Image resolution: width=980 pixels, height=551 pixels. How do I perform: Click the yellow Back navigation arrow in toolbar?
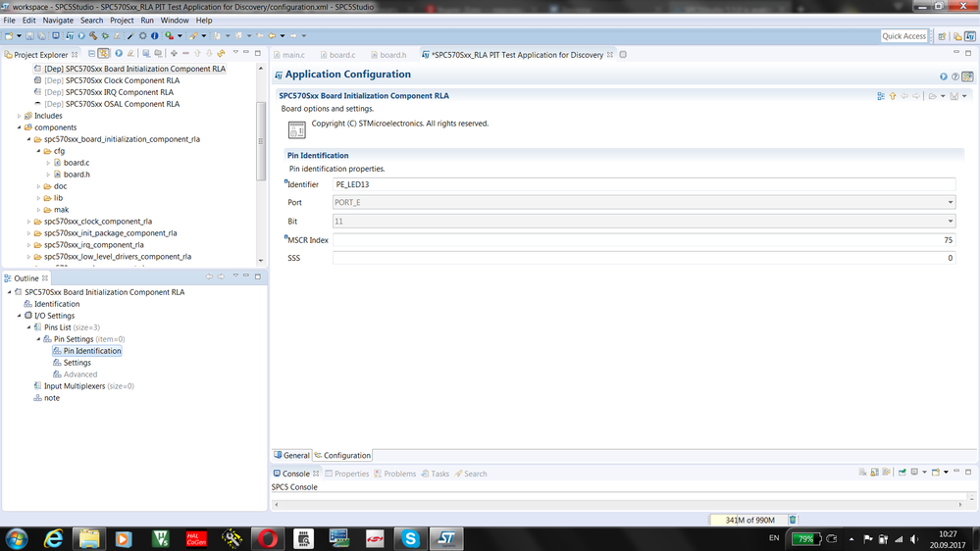tap(272, 36)
